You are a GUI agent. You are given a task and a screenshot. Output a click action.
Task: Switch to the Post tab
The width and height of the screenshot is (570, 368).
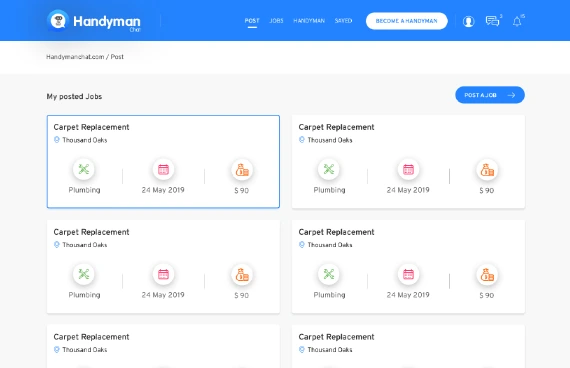pyautogui.click(x=252, y=21)
